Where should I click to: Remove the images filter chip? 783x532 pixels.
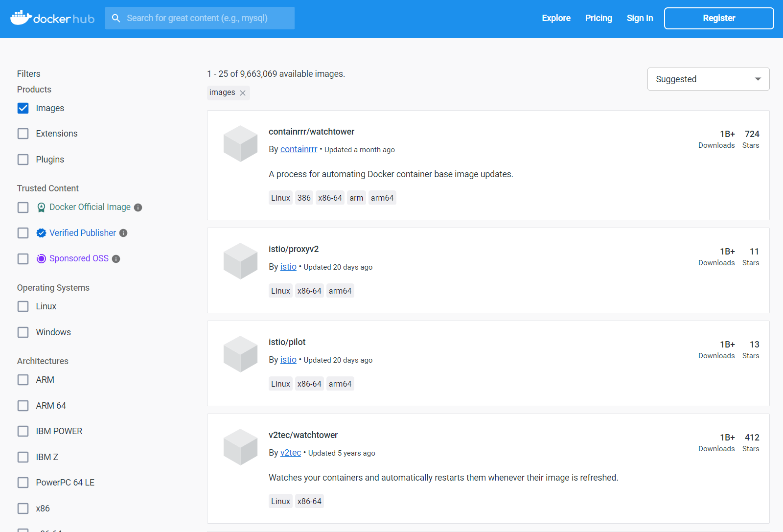click(243, 93)
